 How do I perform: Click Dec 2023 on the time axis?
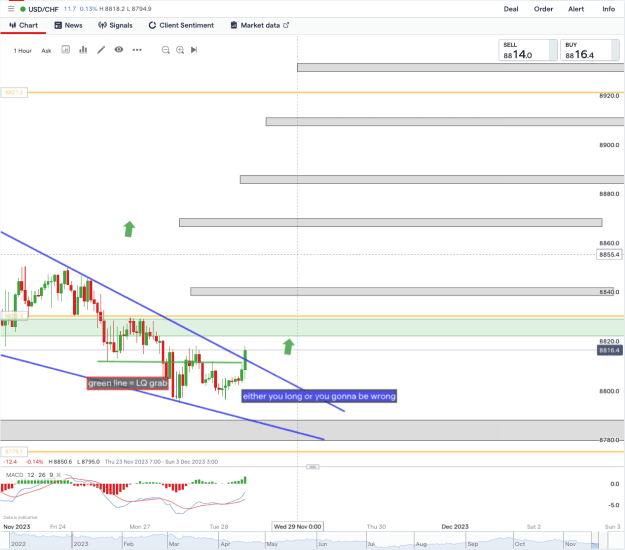(455, 526)
